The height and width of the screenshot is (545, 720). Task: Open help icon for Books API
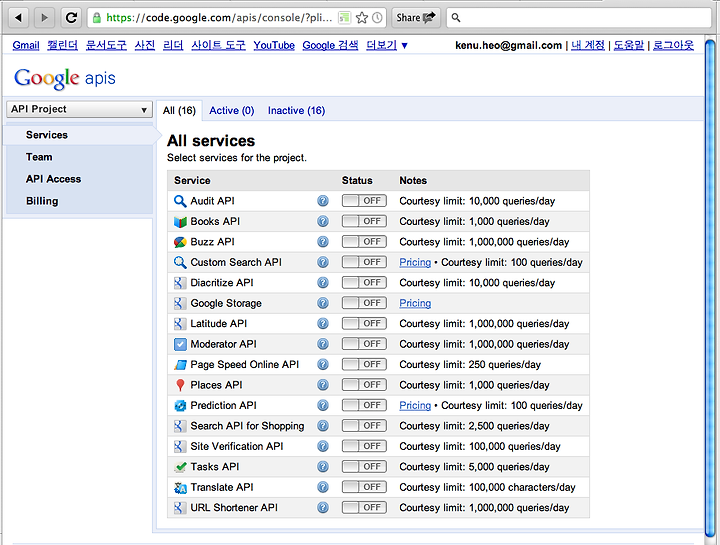click(323, 221)
